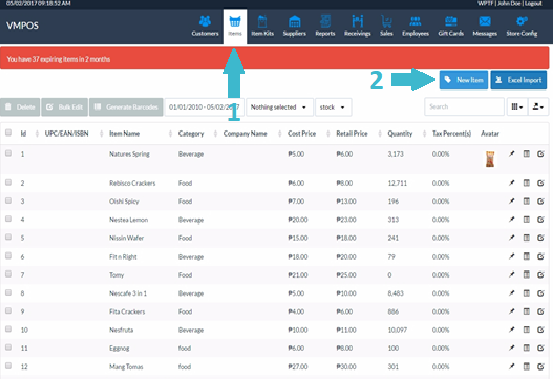559x379 pixels.
Task: Sort table by Quantity header
Action: (400, 134)
